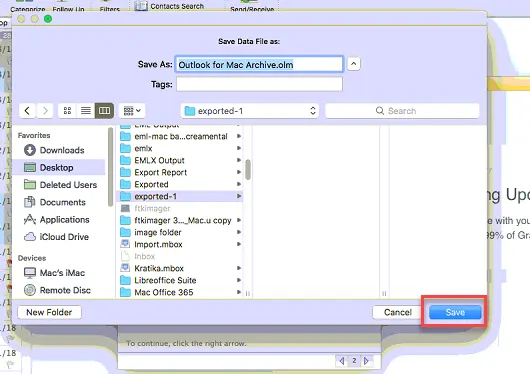Click the Search field
530x374 pixels.
[402, 111]
